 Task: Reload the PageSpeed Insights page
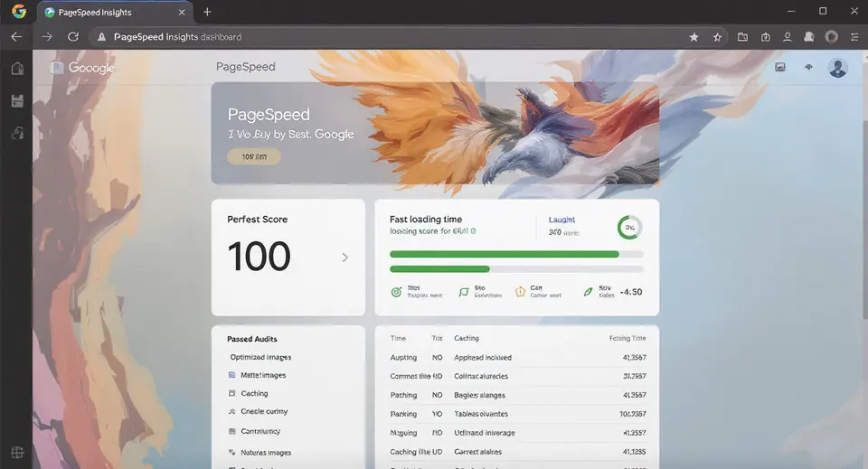click(73, 36)
